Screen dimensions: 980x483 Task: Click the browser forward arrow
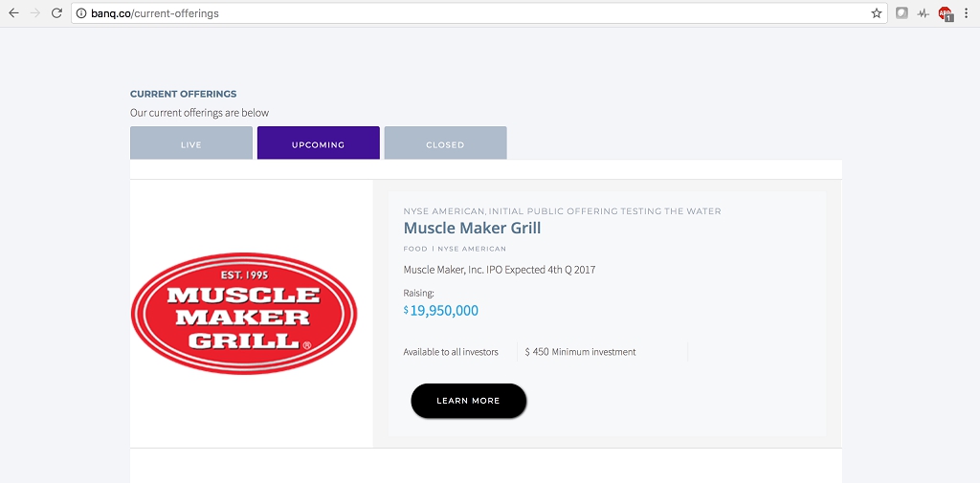pyautogui.click(x=35, y=13)
